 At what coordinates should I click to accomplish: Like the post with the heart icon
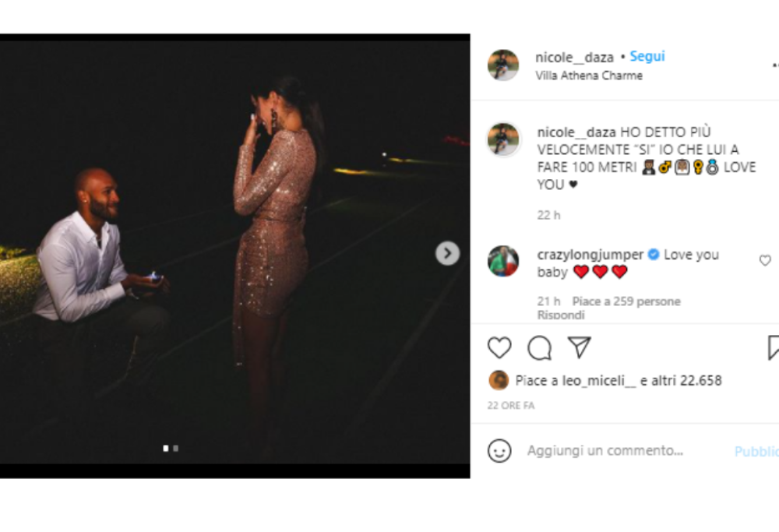(499, 347)
